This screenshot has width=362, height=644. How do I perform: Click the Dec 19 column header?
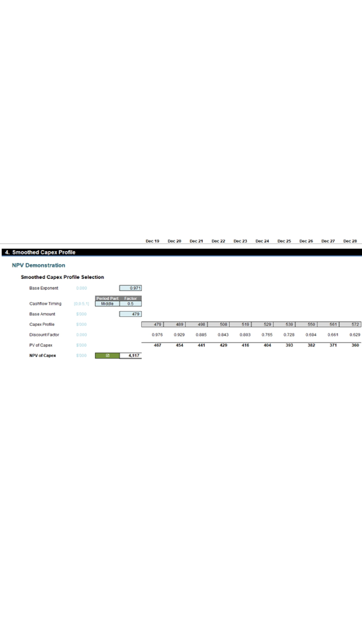tap(152, 241)
